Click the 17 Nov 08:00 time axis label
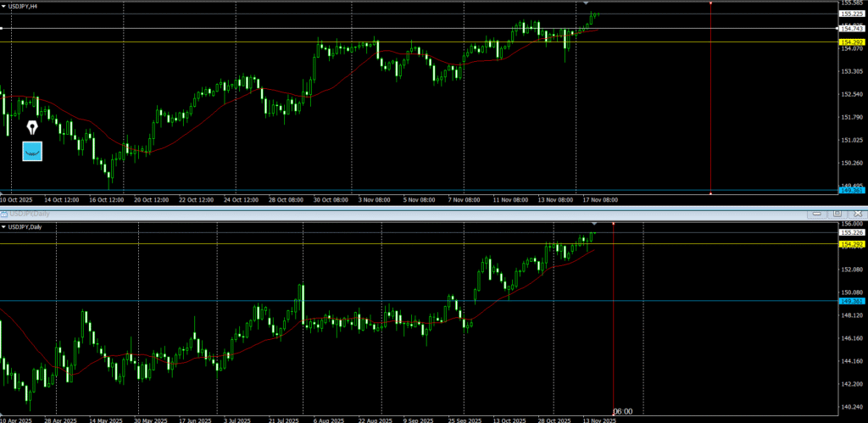This screenshot has width=868, height=423. 599,200
